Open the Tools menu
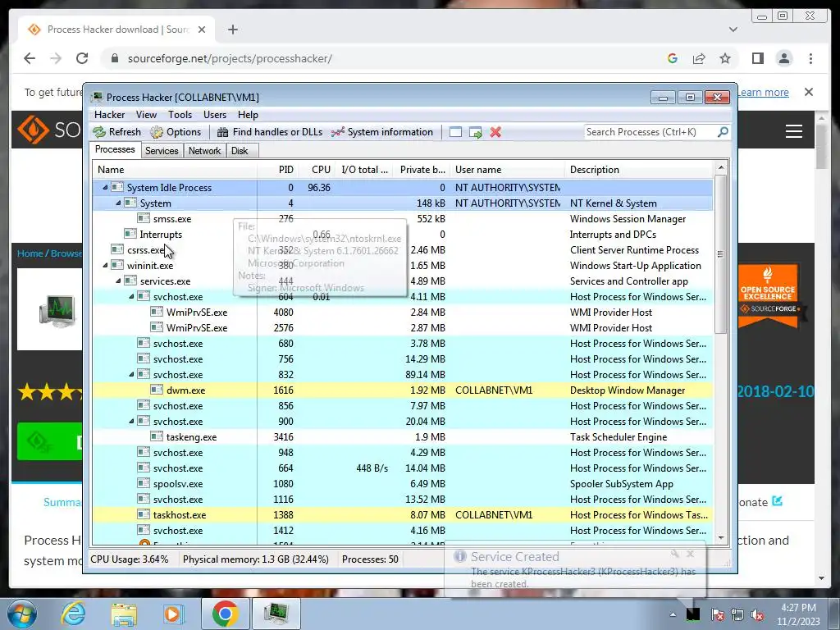Screen dimensions: 840x630 tap(180, 115)
